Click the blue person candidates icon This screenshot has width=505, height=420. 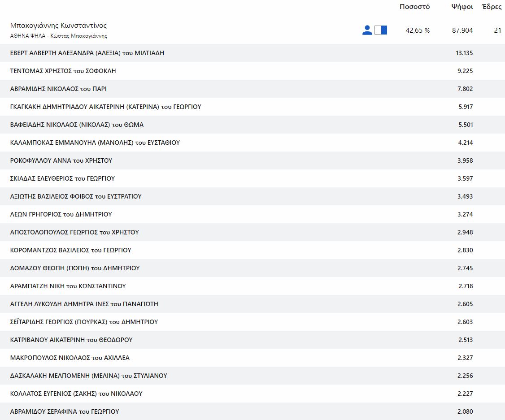pos(367,30)
